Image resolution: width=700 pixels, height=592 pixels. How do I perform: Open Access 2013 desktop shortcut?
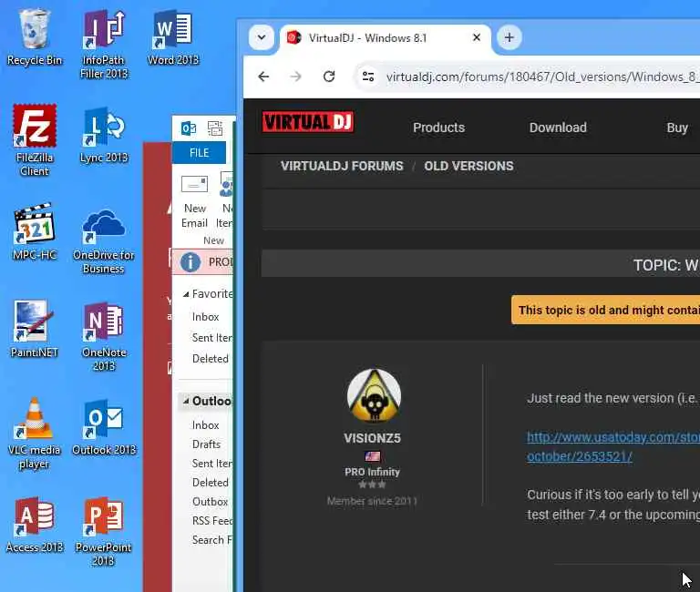point(35,525)
